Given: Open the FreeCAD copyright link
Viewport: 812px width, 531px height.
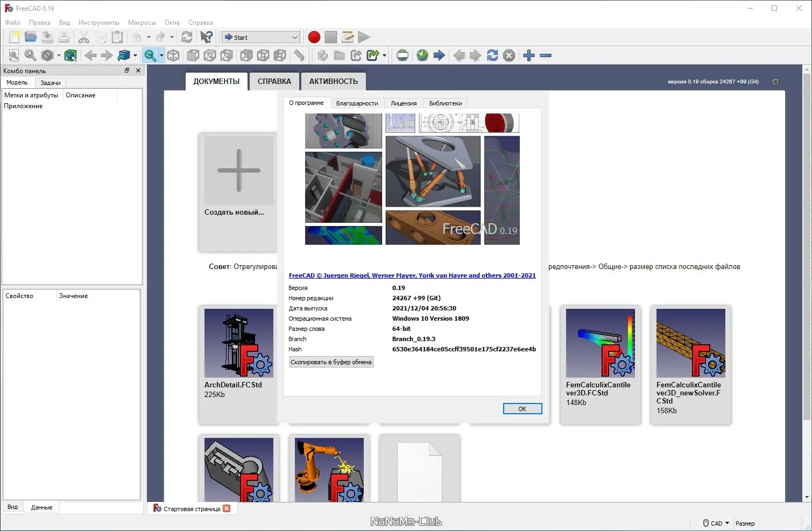Looking at the screenshot, I should [x=412, y=275].
